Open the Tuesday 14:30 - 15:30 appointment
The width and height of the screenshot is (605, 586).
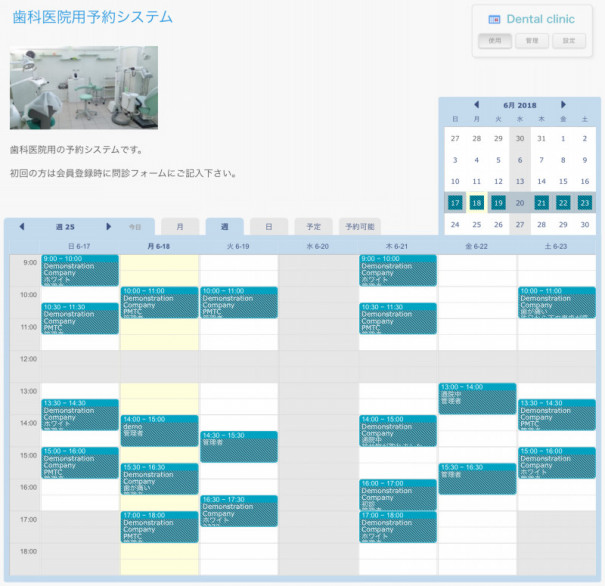pyautogui.click(x=239, y=446)
